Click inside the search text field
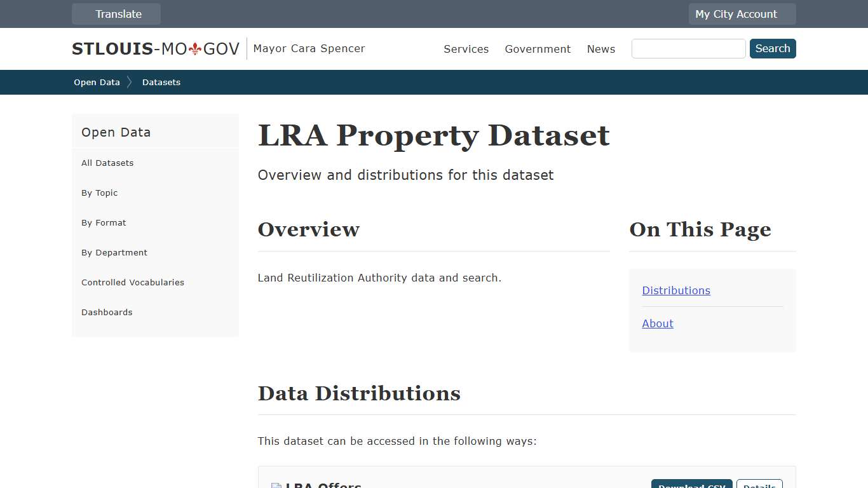This screenshot has width=868, height=488. (688, 48)
